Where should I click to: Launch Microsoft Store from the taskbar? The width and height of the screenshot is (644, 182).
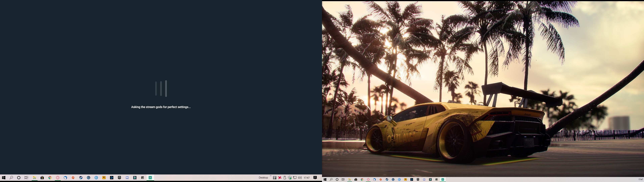(x=42, y=178)
